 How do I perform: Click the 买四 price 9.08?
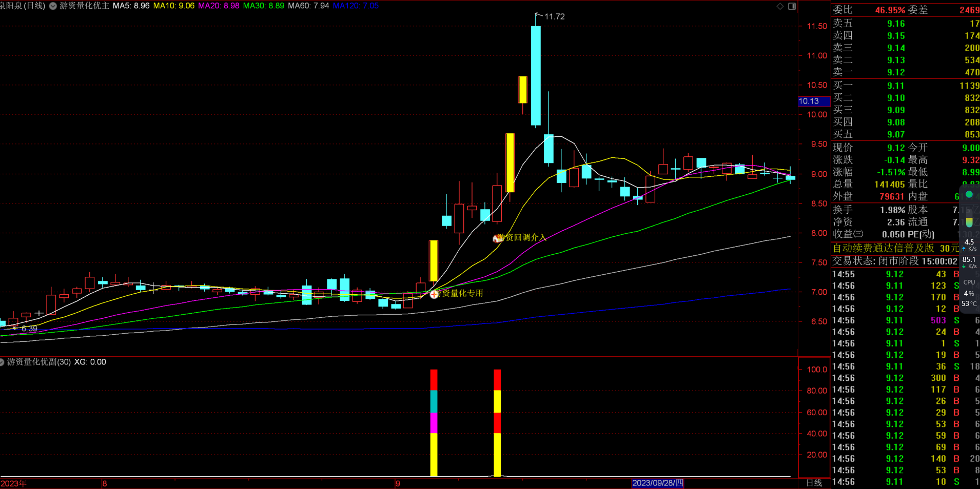896,123
